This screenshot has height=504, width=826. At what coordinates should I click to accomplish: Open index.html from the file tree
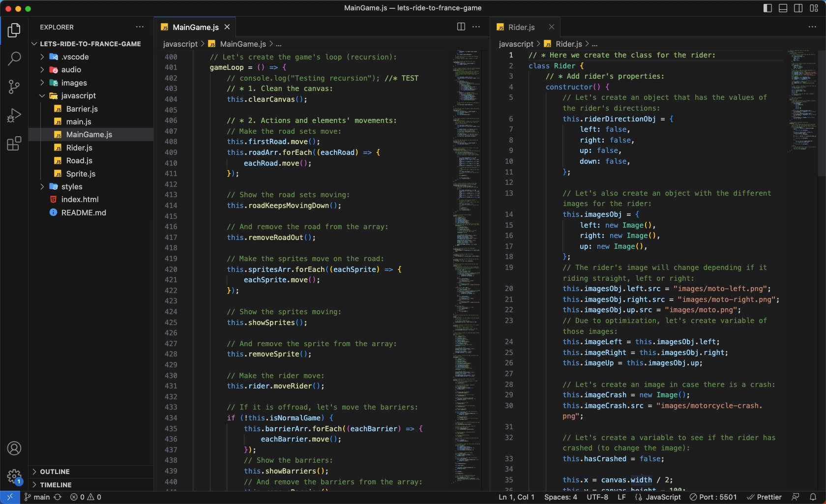(90, 200)
